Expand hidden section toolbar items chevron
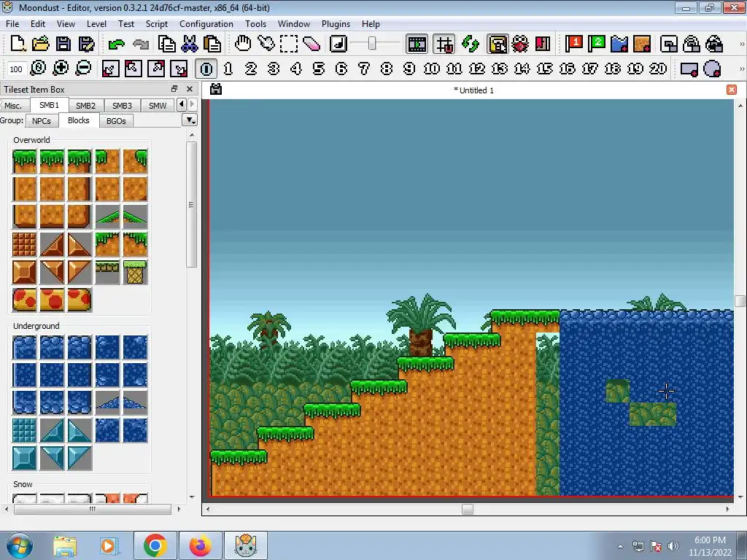This screenshot has height=560, width=747. (x=741, y=69)
